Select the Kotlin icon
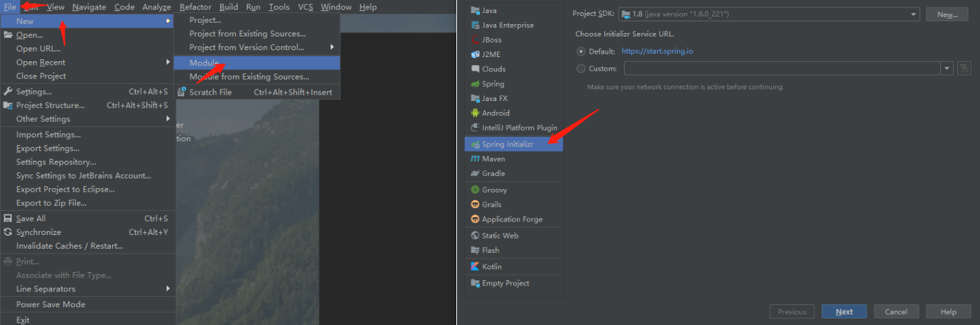The width and height of the screenshot is (980, 325). tap(475, 267)
